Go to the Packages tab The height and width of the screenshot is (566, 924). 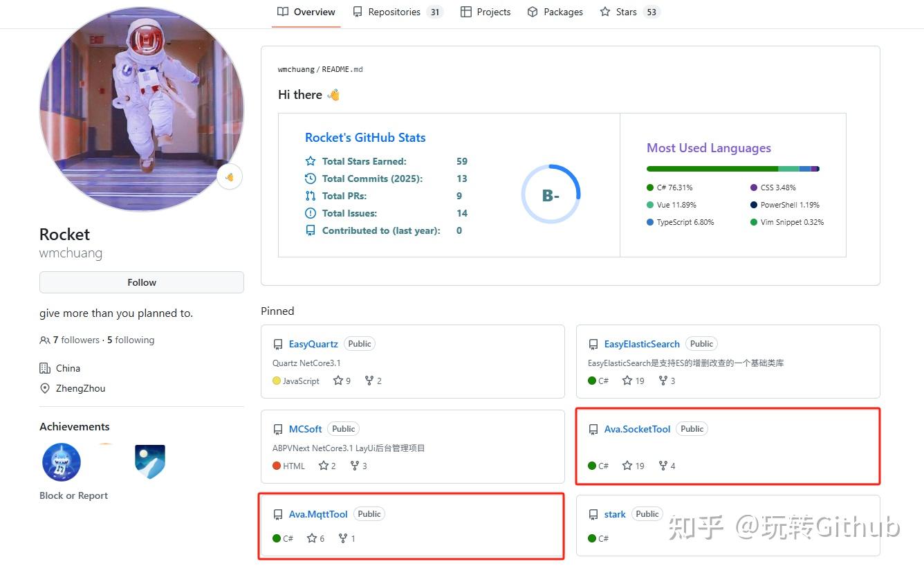(x=555, y=12)
